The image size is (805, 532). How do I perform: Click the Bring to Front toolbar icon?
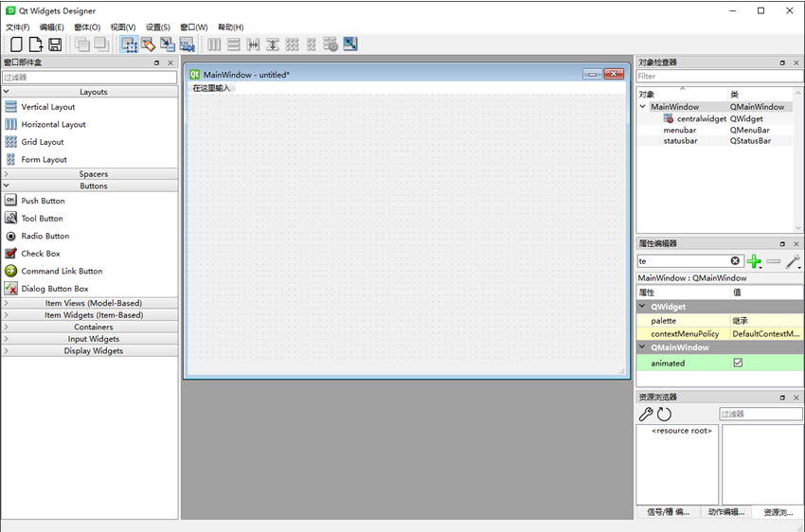tap(82, 44)
